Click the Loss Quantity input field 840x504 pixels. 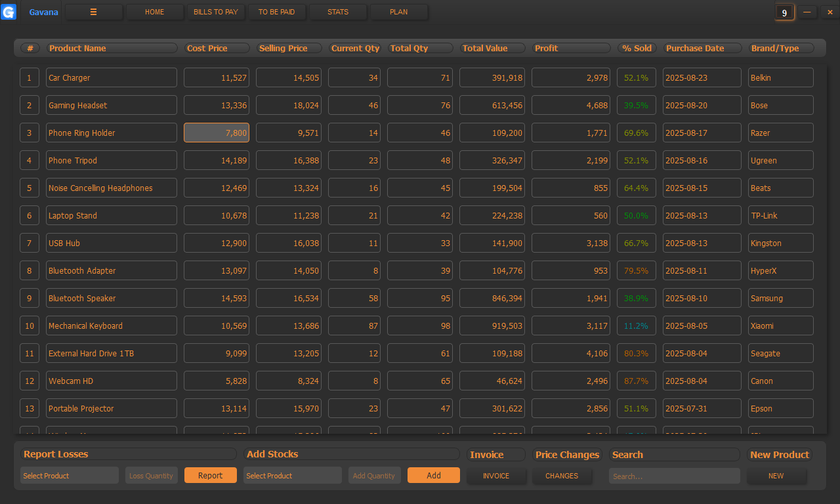[152, 476]
